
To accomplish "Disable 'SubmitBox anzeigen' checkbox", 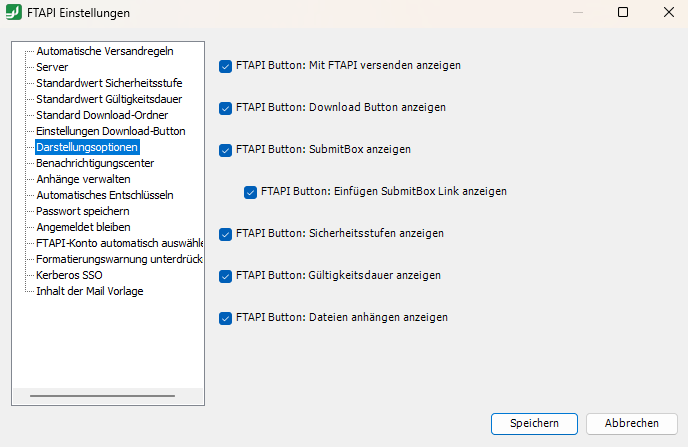I will pos(226,150).
